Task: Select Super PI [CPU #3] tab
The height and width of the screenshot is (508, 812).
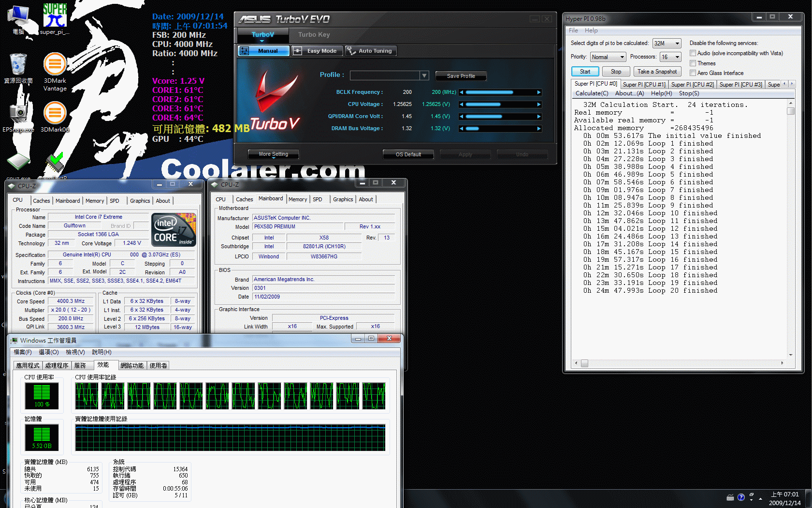Action: tap(740, 85)
